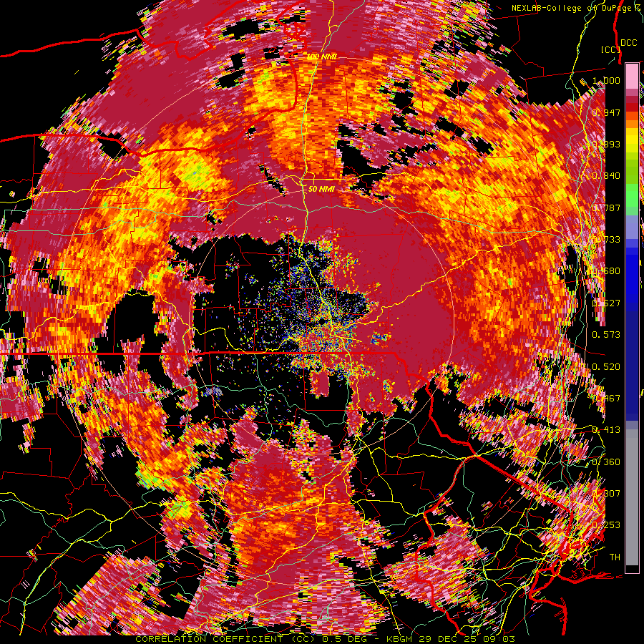Image resolution: width=644 pixels, height=644 pixels.
Task: Click the 0.680 scale value
Action: click(x=606, y=271)
